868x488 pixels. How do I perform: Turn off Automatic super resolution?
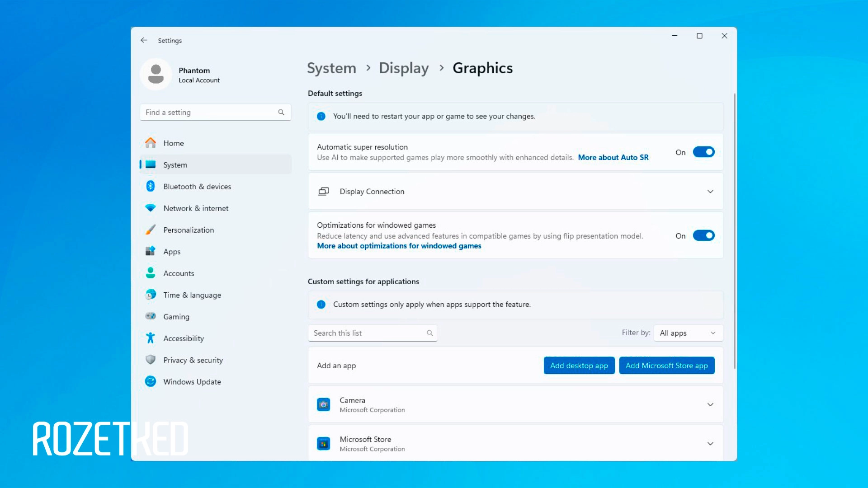[x=703, y=152]
